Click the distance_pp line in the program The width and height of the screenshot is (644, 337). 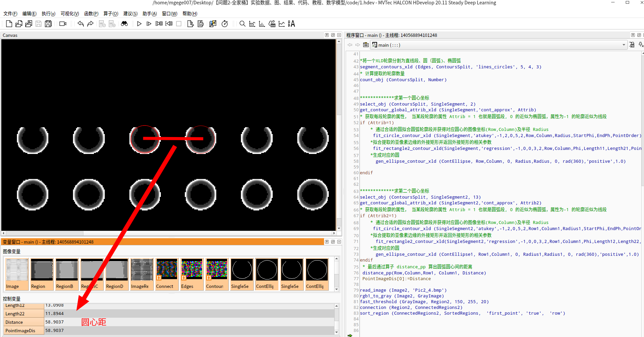(x=424, y=273)
